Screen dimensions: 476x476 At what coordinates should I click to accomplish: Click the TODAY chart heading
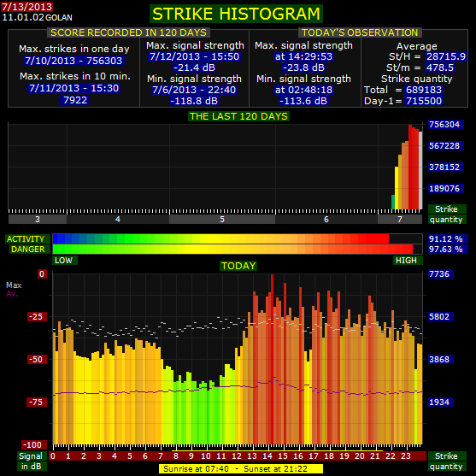[x=238, y=266]
